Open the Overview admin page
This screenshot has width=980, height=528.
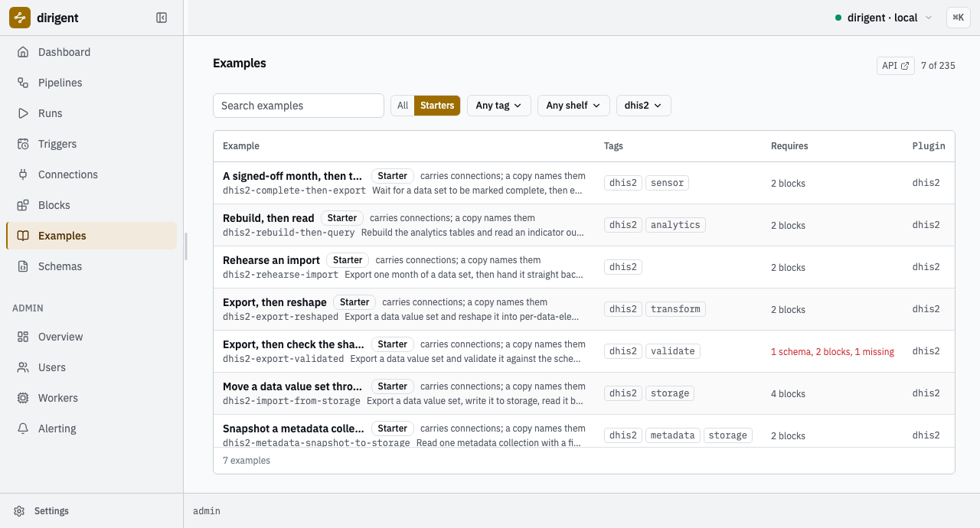point(91,337)
